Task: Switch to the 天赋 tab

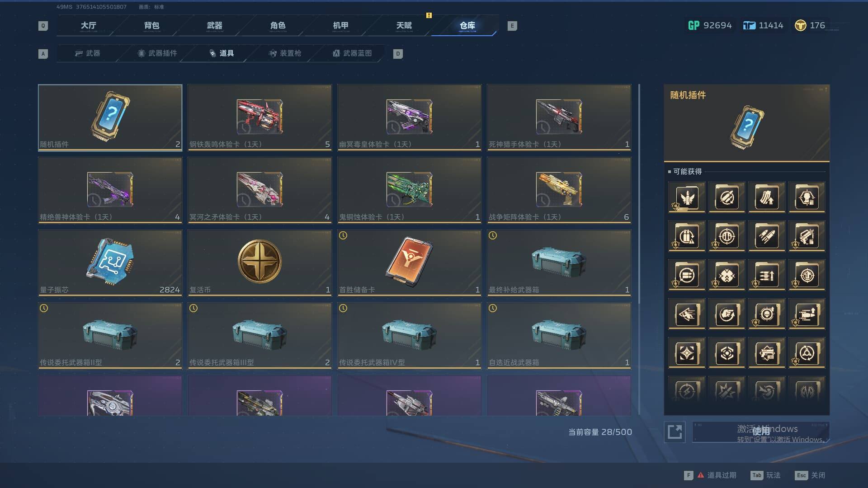Action: 404,26
